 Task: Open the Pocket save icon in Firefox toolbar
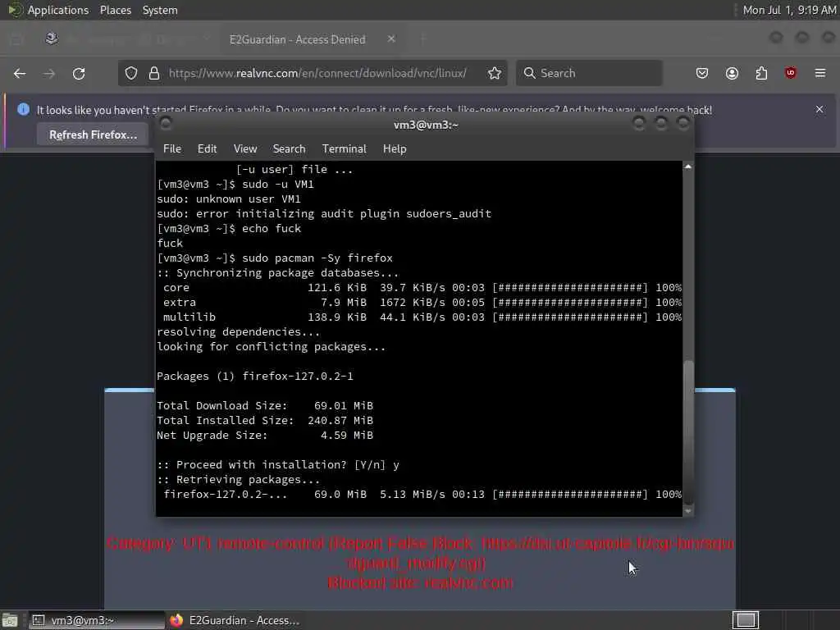pyautogui.click(x=702, y=73)
